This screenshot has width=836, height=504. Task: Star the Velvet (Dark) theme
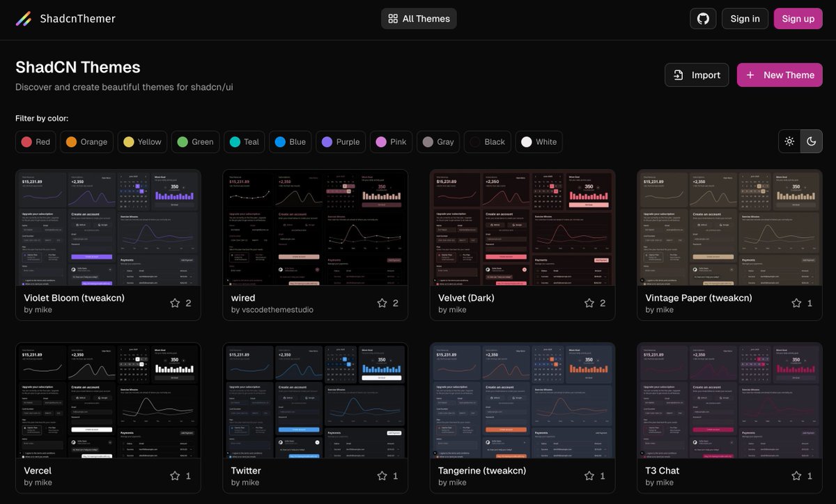click(x=589, y=303)
